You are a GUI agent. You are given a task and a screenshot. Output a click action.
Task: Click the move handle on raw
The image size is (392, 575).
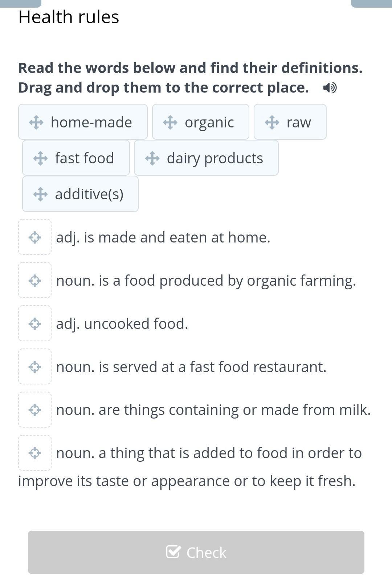pyautogui.click(x=272, y=122)
